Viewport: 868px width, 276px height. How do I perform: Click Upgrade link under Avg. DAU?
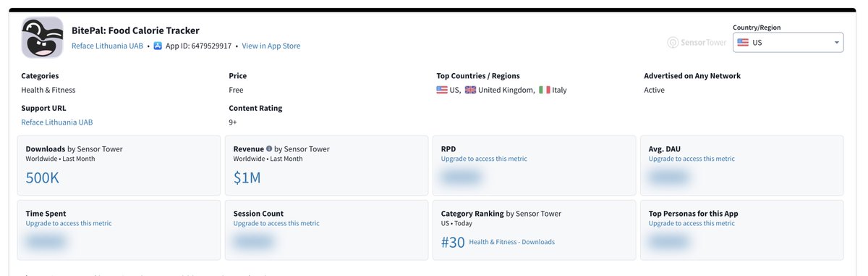[x=692, y=159]
